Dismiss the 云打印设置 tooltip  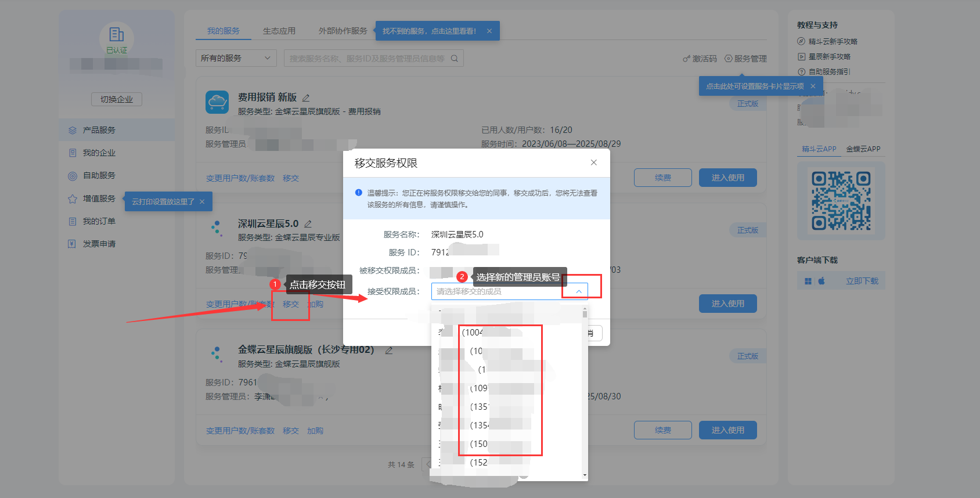coord(202,201)
